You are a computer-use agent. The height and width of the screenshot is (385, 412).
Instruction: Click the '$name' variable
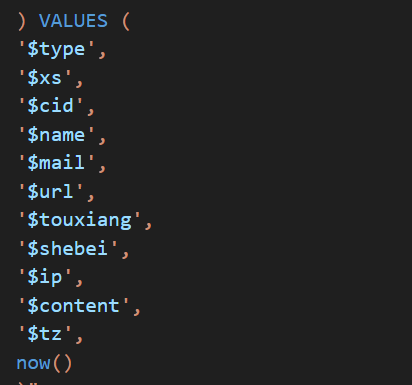point(56,135)
